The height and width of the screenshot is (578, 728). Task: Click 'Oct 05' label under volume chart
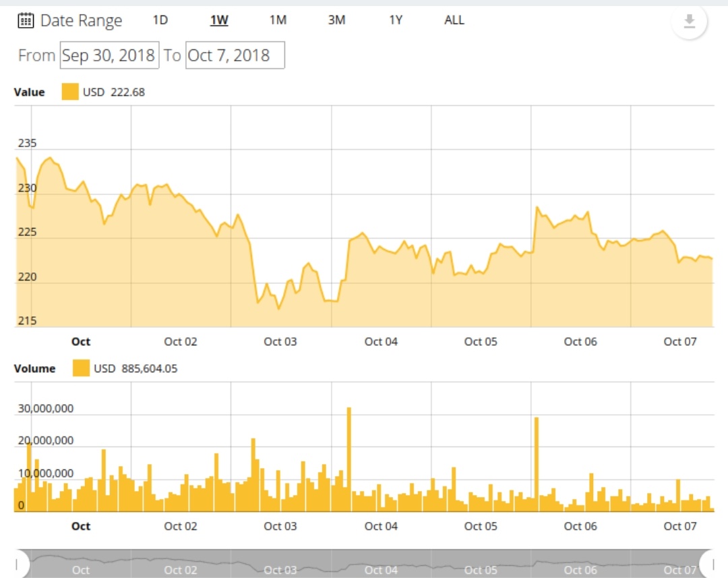(x=481, y=526)
